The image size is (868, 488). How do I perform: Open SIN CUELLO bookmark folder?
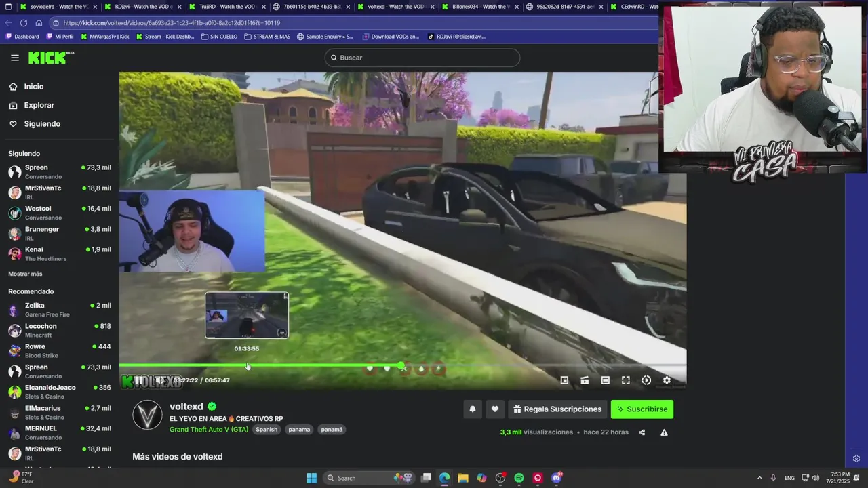click(219, 37)
